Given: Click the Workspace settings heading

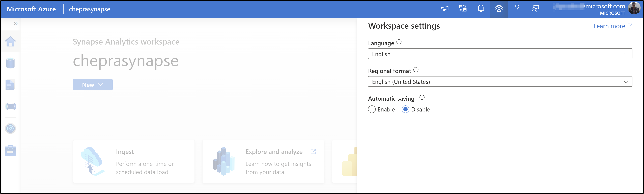Looking at the screenshot, I should [x=404, y=26].
